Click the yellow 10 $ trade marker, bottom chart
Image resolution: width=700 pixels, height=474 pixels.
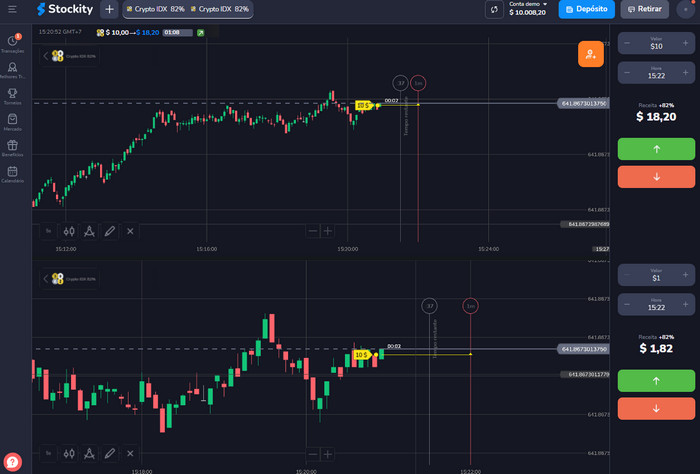(x=362, y=354)
